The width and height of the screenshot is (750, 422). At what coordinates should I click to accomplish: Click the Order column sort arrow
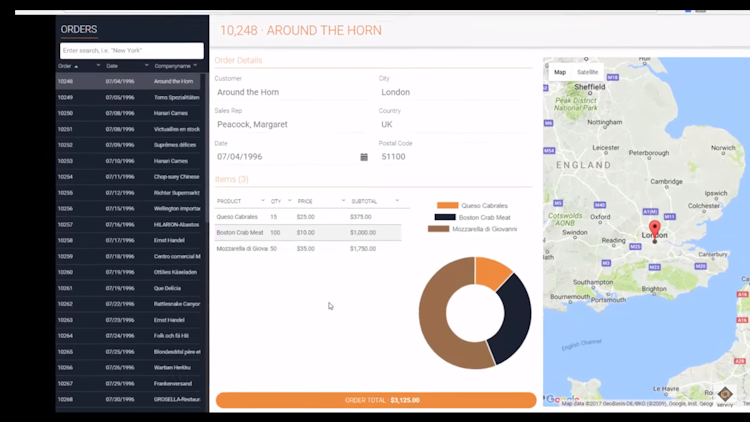click(x=76, y=66)
